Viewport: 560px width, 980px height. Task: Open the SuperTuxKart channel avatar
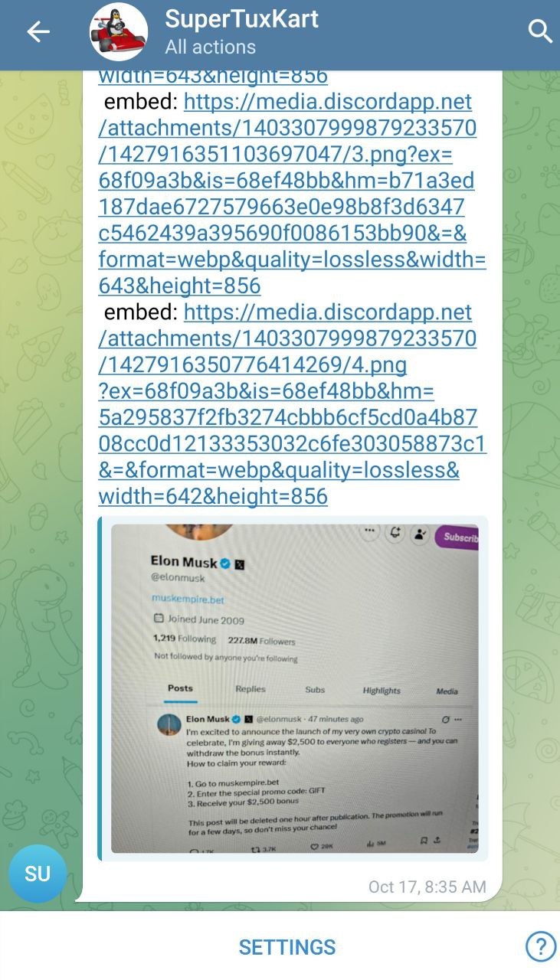(x=119, y=31)
